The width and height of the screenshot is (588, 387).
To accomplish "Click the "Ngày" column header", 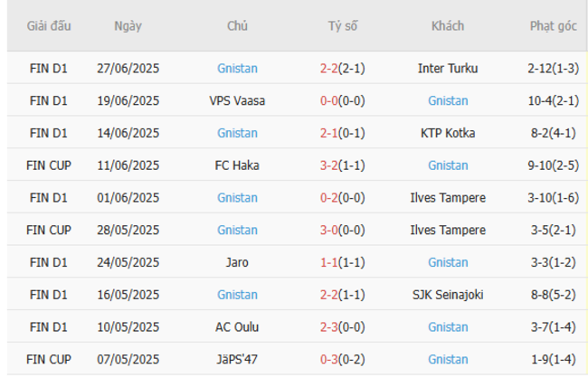I will point(128,26).
